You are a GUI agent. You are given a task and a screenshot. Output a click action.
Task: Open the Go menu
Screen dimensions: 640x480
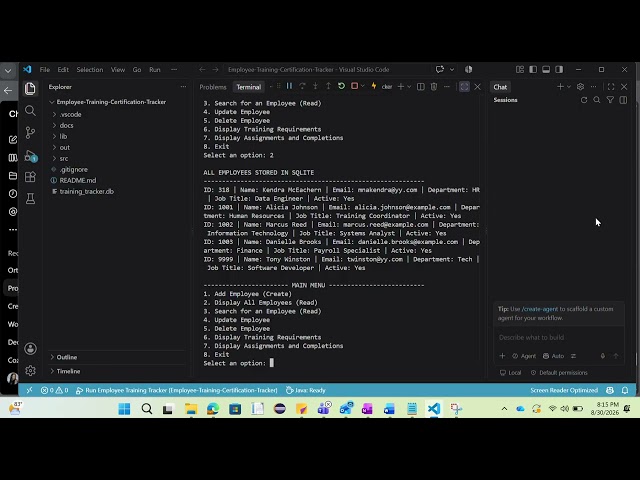pyautogui.click(x=137, y=69)
